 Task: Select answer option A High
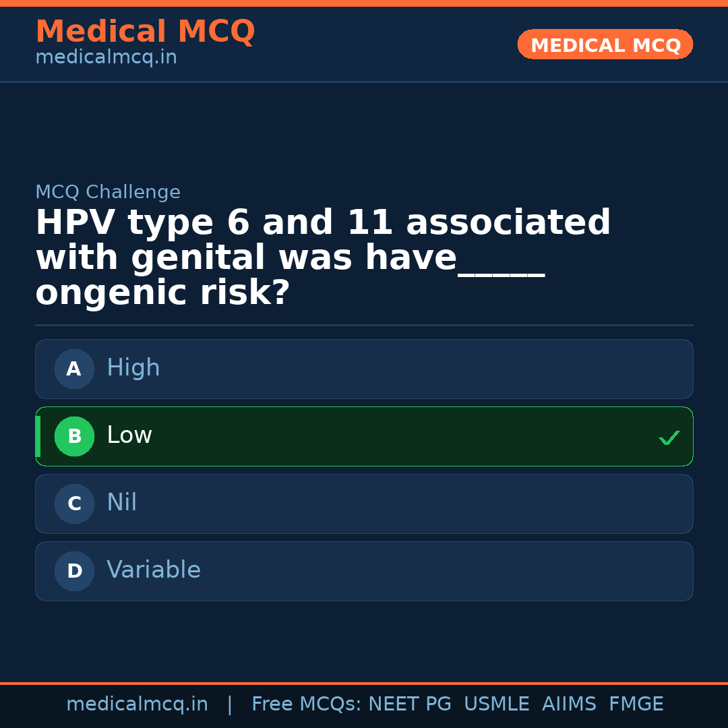[364, 369]
